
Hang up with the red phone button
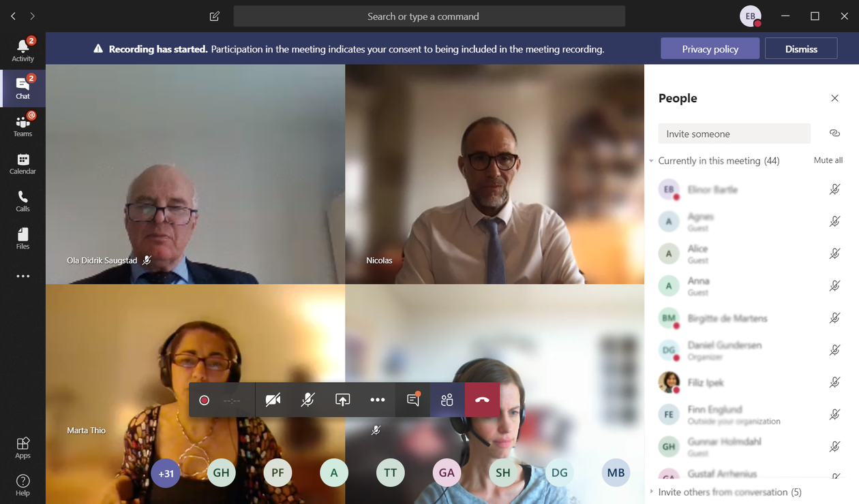[x=482, y=400]
